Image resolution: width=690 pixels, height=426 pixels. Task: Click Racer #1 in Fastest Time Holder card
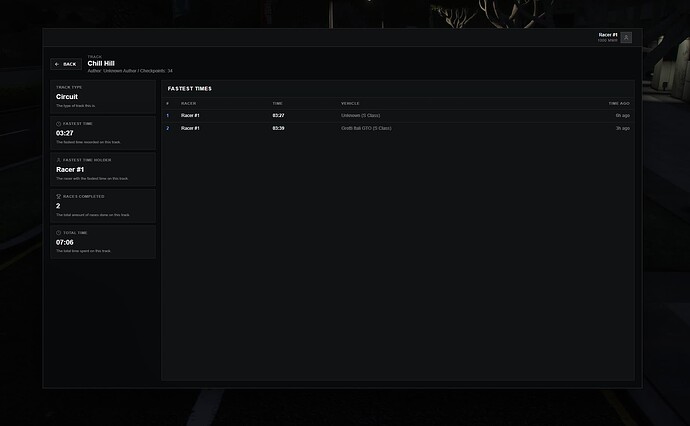(70, 169)
